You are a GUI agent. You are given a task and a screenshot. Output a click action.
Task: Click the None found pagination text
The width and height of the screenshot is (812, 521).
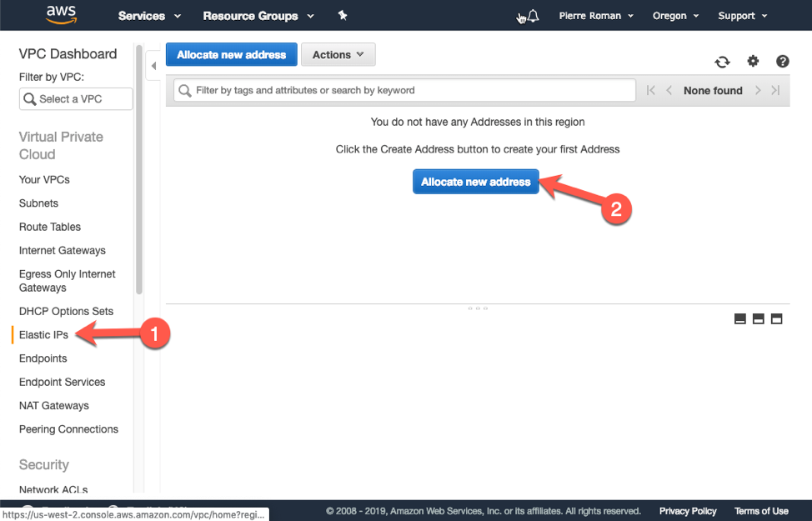713,91
